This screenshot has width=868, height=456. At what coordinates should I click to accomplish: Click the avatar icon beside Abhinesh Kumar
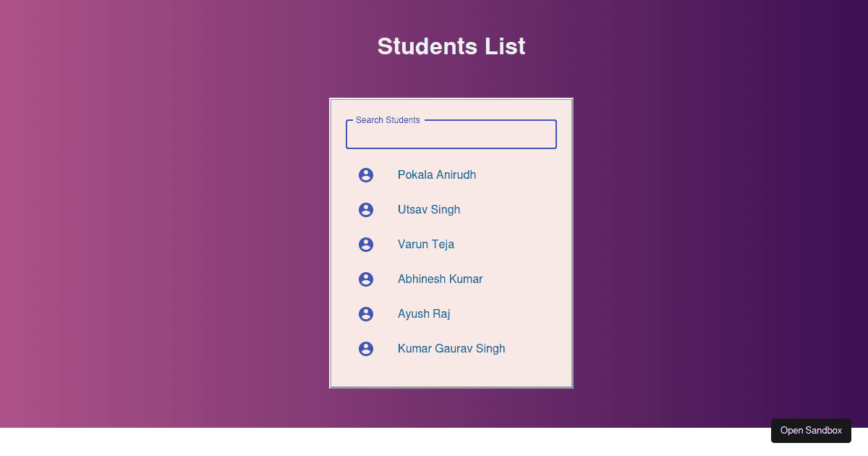coord(366,279)
